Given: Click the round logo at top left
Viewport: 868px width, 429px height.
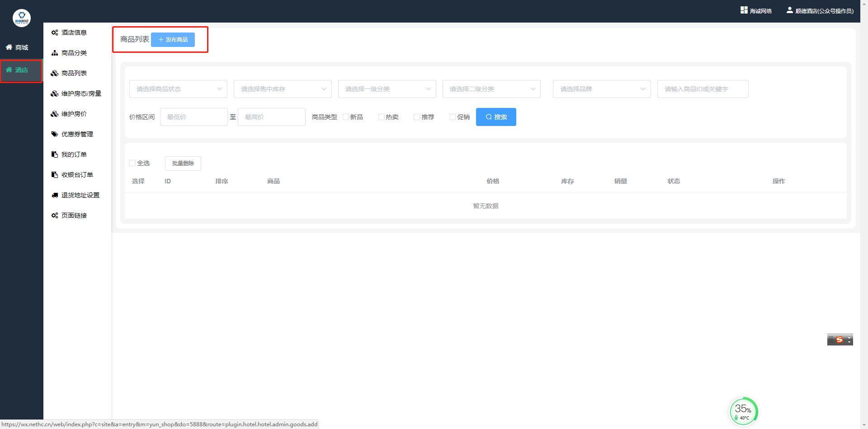Looking at the screenshot, I should coord(22,18).
